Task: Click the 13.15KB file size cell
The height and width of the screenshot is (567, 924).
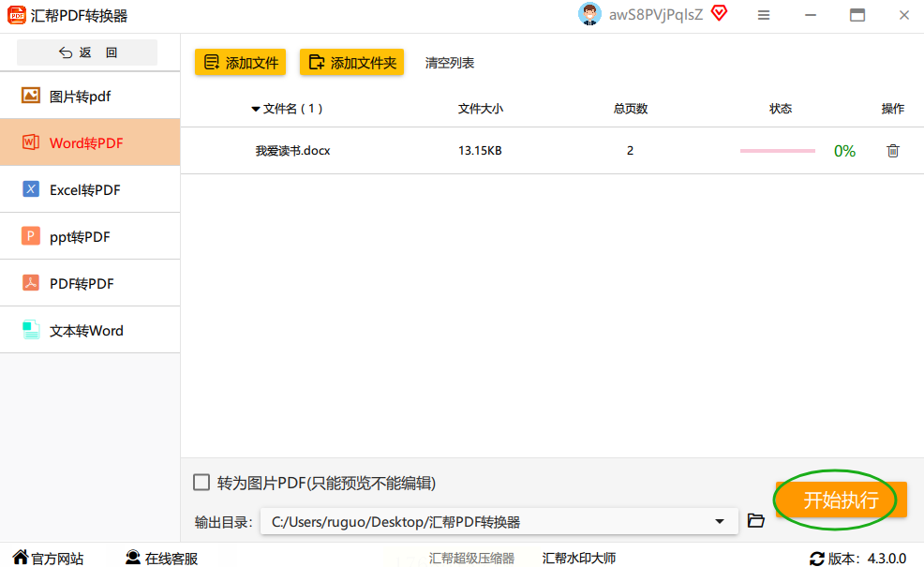Action: (480, 151)
